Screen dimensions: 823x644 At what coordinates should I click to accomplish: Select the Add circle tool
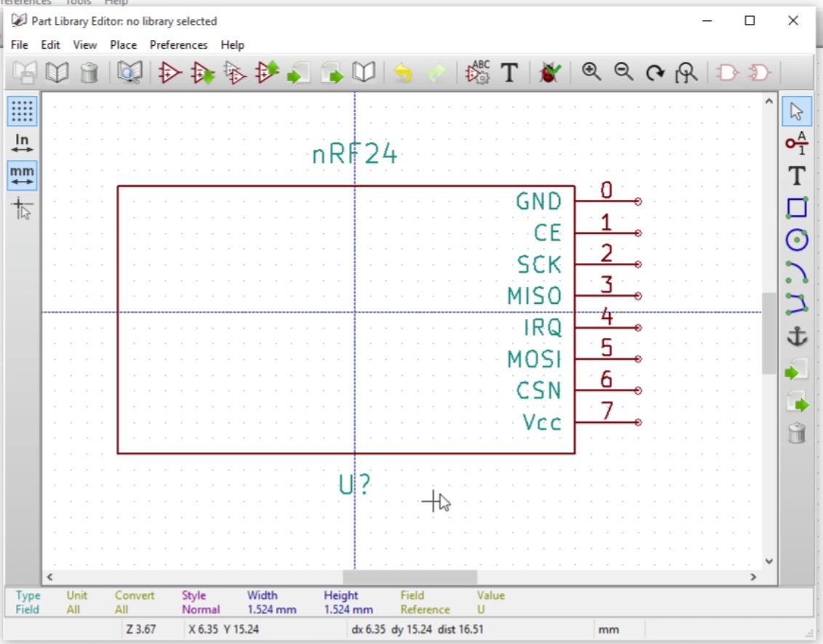(x=797, y=241)
